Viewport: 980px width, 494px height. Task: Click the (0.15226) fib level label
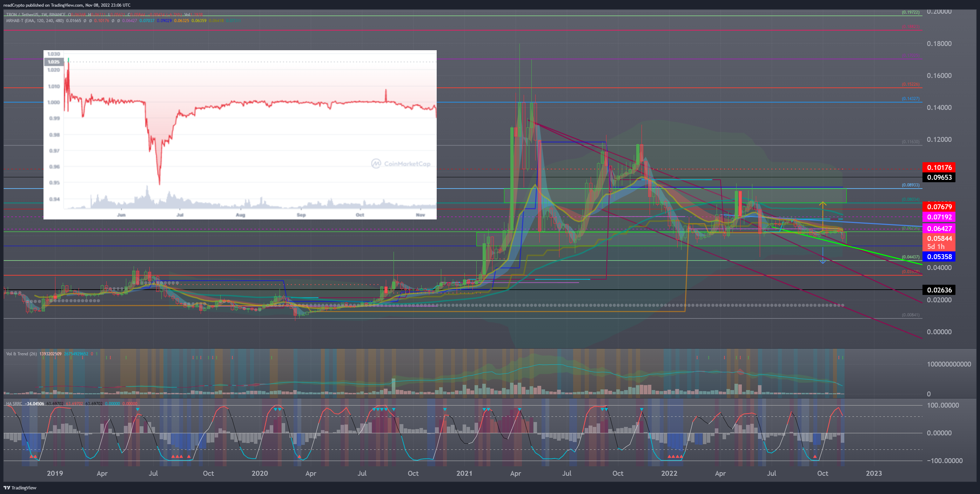[x=911, y=84]
